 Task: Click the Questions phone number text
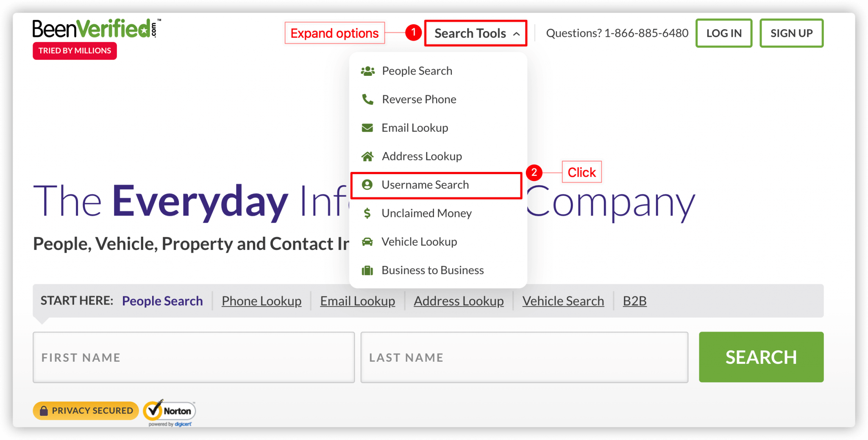[x=617, y=33]
